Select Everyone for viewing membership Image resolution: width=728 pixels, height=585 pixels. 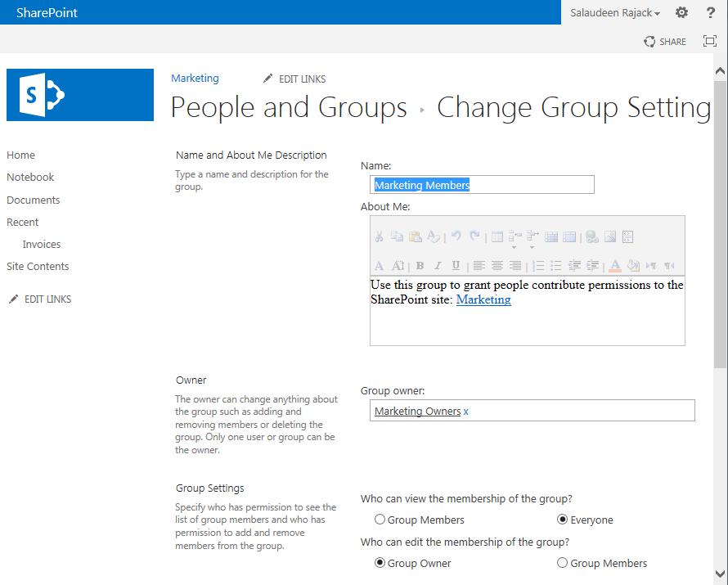[x=562, y=520]
